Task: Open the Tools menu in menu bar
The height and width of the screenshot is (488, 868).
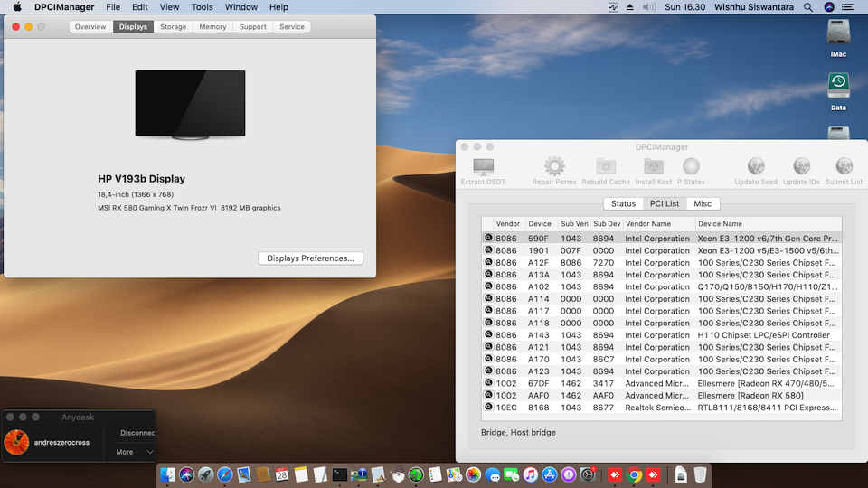Action: click(x=203, y=7)
